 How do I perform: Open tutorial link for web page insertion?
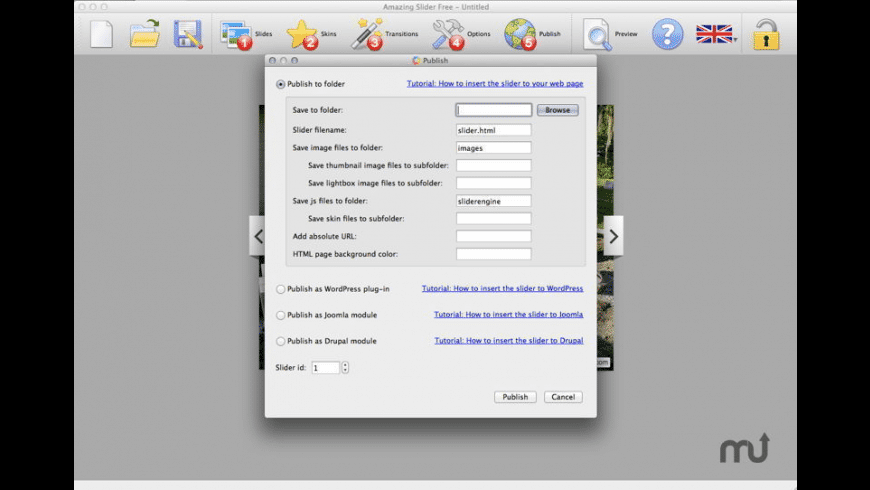tap(495, 83)
